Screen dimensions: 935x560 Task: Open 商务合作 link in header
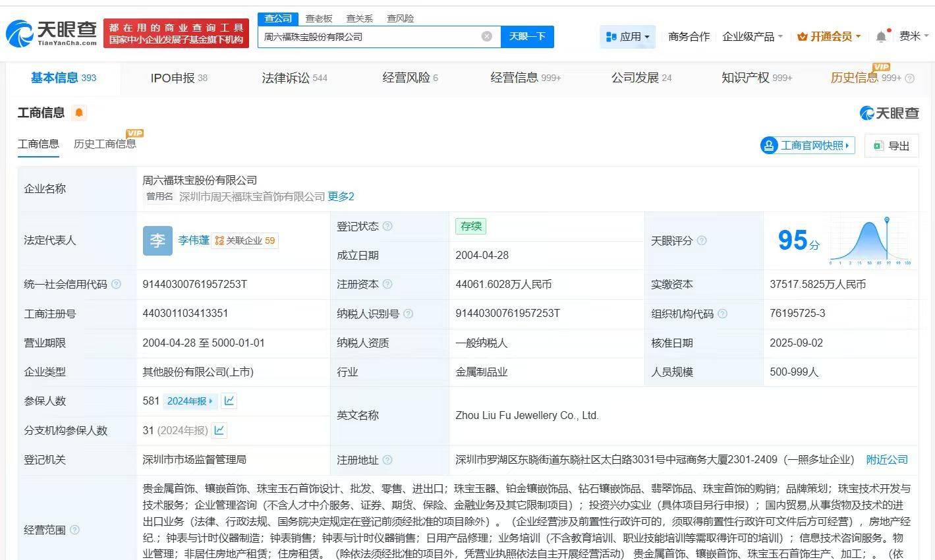tap(689, 37)
